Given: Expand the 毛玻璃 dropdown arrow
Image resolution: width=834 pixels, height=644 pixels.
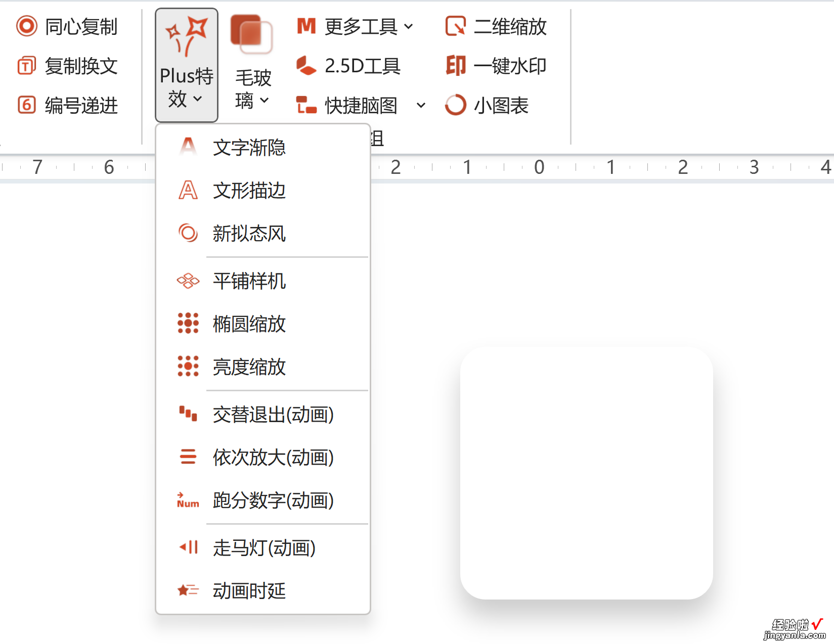Looking at the screenshot, I should pos(264,100).
